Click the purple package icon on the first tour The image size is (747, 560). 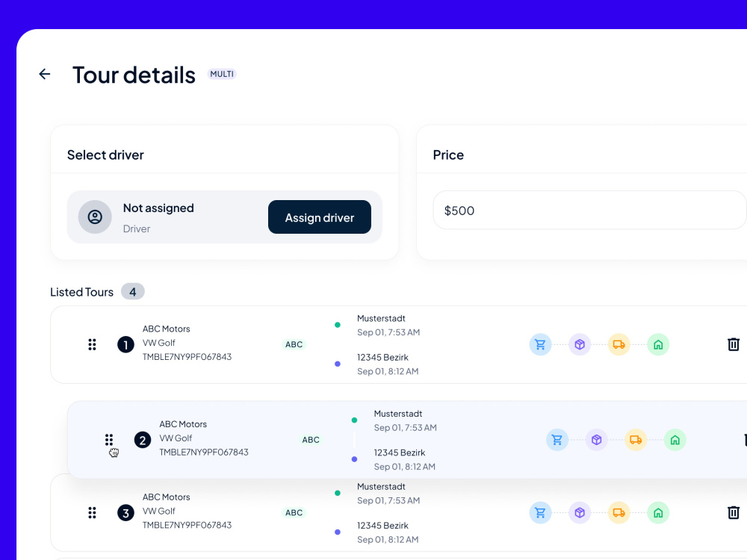580,344
